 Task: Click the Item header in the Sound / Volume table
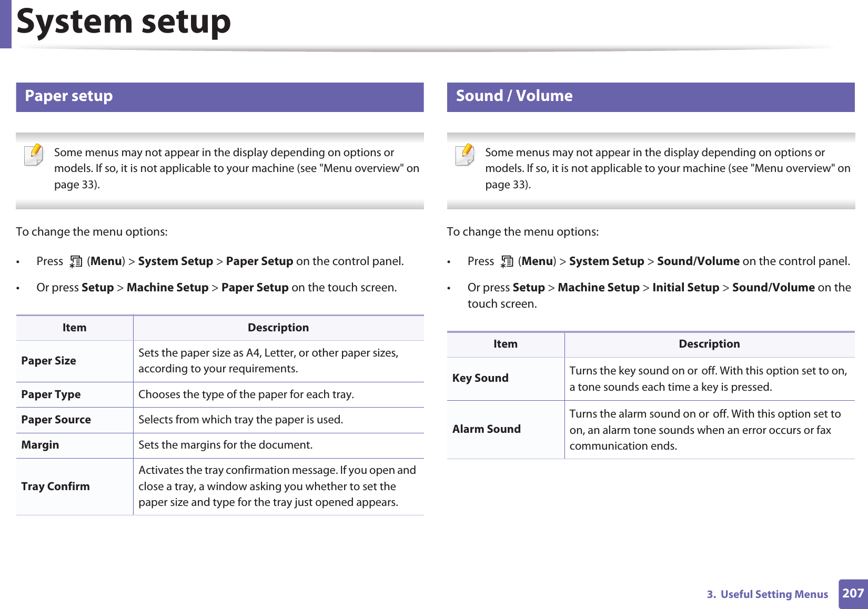point(506,344)
